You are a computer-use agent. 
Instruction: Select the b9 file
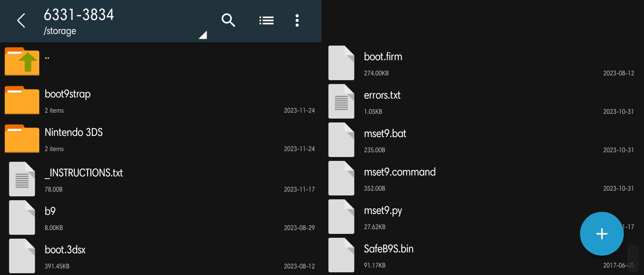click(x=50, y=211)
